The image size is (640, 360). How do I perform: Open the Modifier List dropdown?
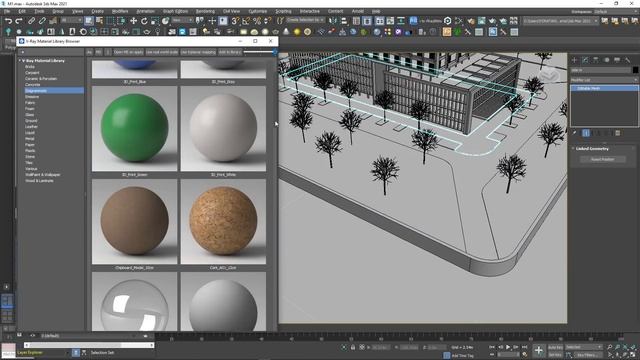click(604, 80)
